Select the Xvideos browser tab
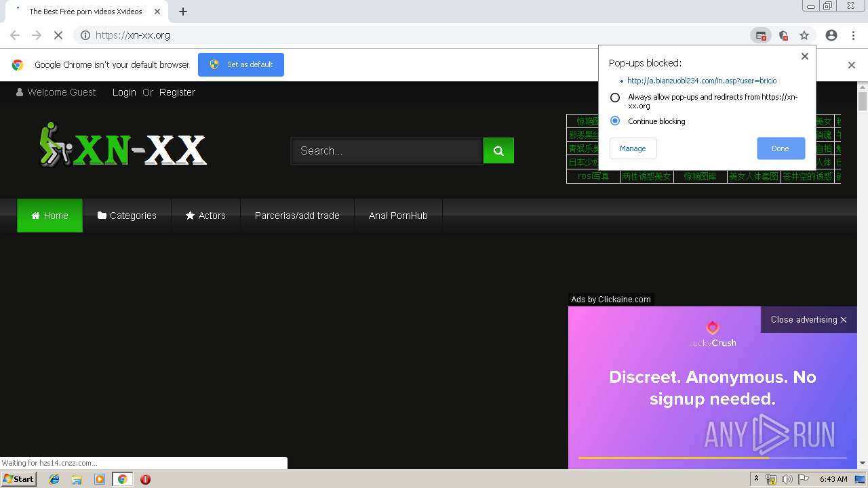 pos(85,12)
